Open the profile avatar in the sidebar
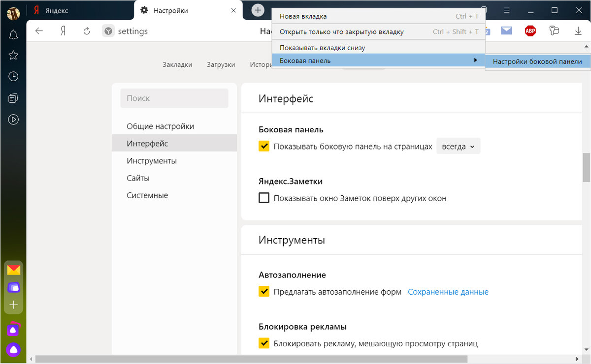Screen dimensions: 591x364 tap(13, 13)
